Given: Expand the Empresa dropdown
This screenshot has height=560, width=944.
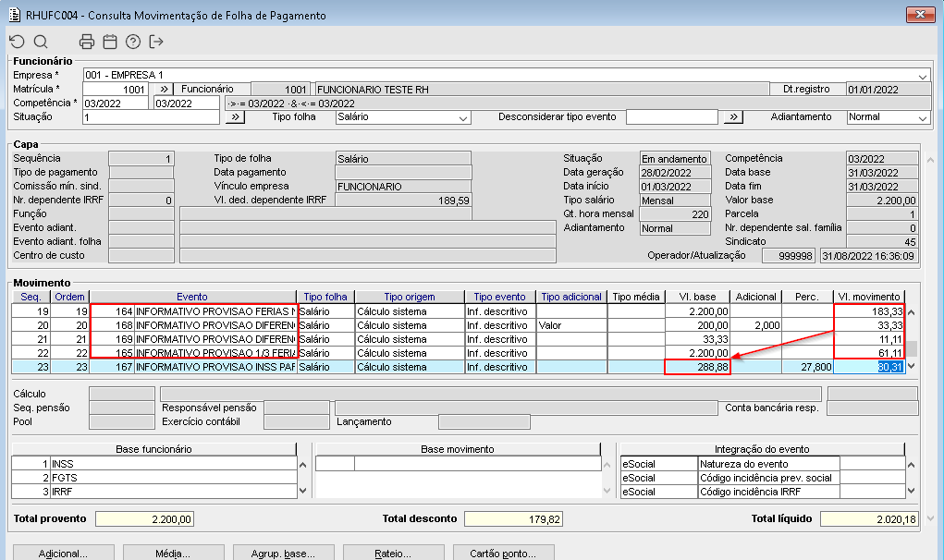Looking at the screenshot, I should (x=923, y=76).
